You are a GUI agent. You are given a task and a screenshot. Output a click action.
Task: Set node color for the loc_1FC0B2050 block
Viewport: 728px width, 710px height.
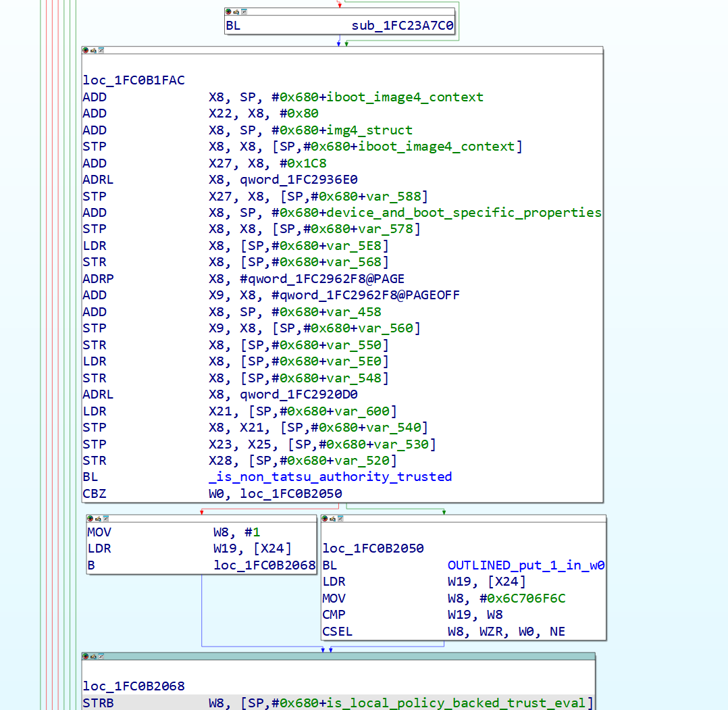click(x=326, y=519)
